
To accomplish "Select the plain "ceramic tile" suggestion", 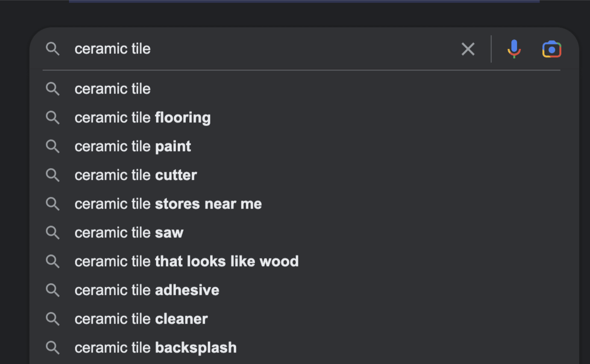I will pos(113,89).
